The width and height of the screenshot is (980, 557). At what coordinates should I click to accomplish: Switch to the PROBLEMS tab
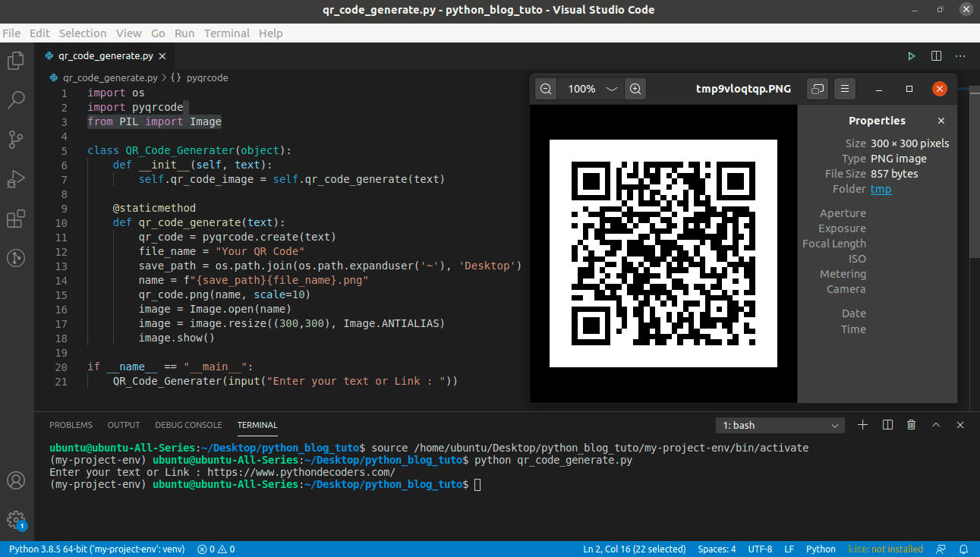(x=71, y=425)
